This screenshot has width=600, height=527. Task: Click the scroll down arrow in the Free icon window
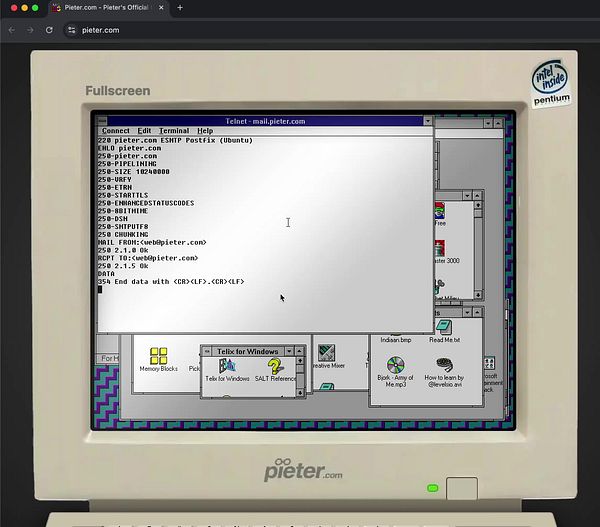pyautogui.click(x=478, y=295)
